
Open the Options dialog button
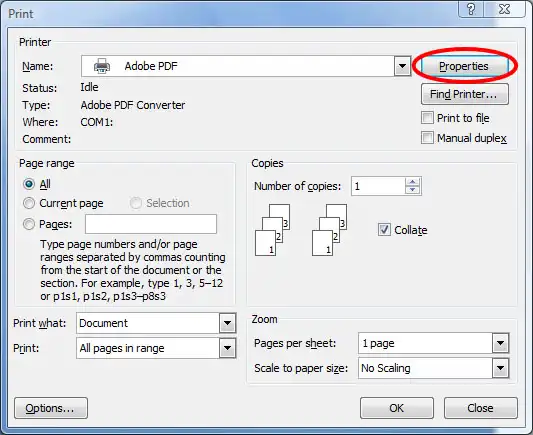[x=51, y=408]
